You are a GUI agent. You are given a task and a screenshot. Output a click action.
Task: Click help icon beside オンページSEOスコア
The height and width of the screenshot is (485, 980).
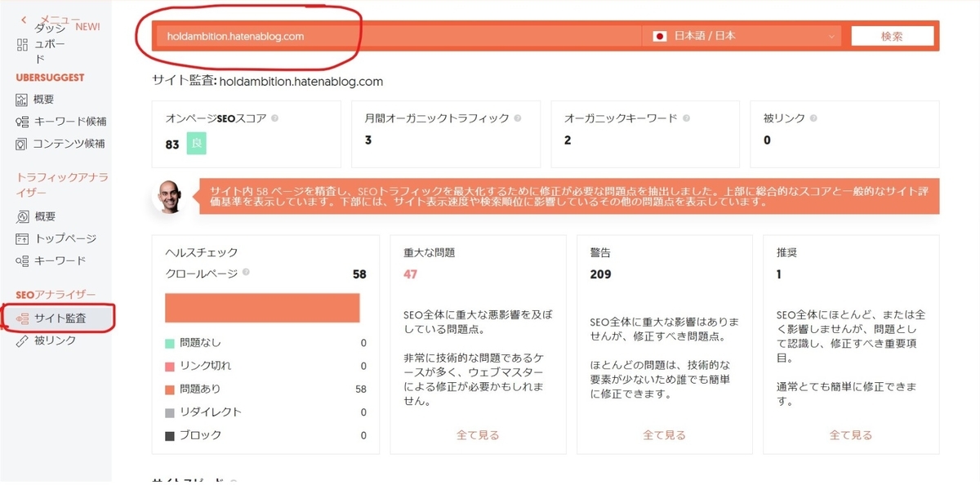tap(274, 118)
